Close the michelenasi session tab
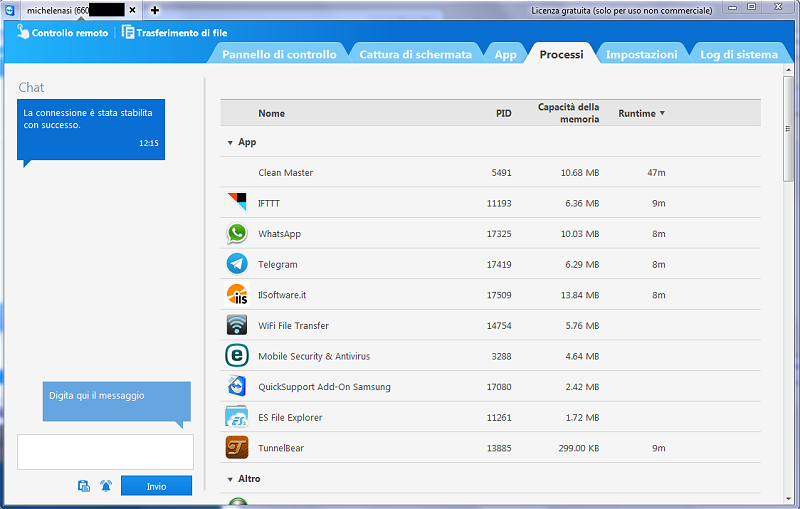This screenshot has height=509, width=800. [132, 10]
